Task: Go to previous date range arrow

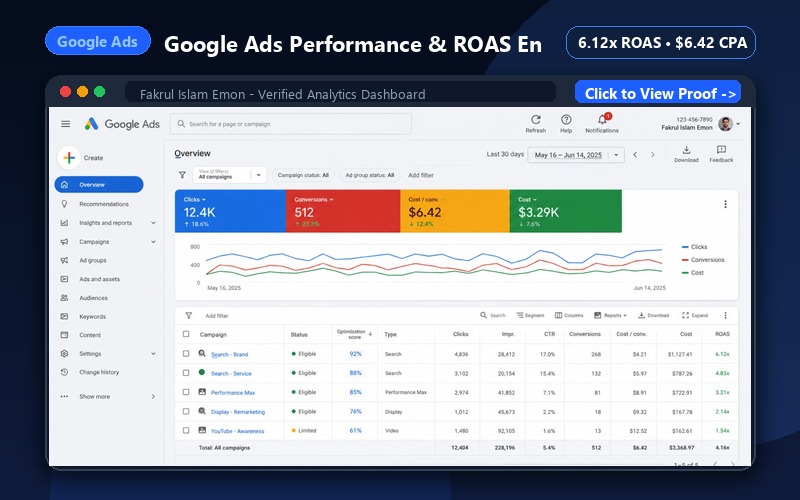Action: tap(635, 155)
